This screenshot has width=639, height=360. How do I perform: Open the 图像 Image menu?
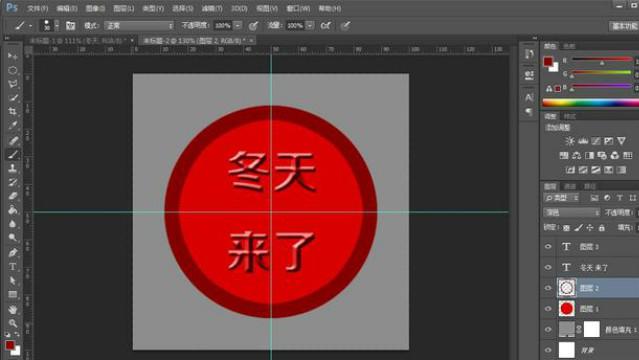tap(95, 8)
